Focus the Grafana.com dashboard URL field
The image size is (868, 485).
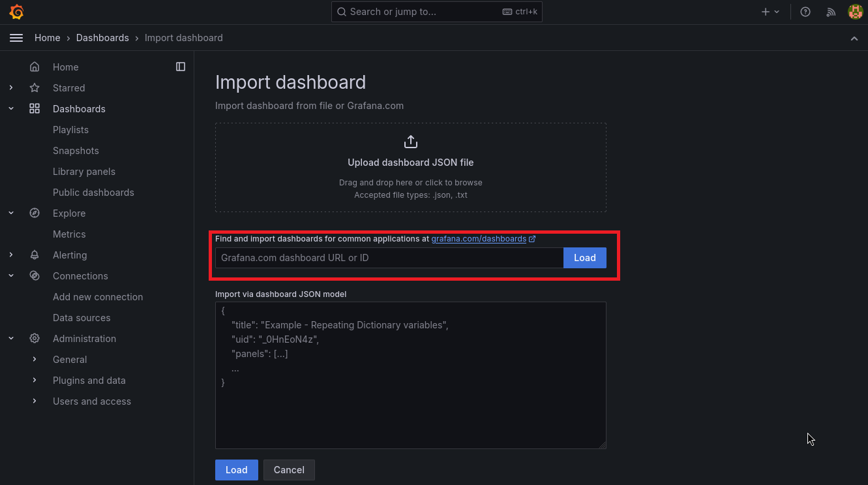pyautogui.click(x=389, y=258)
